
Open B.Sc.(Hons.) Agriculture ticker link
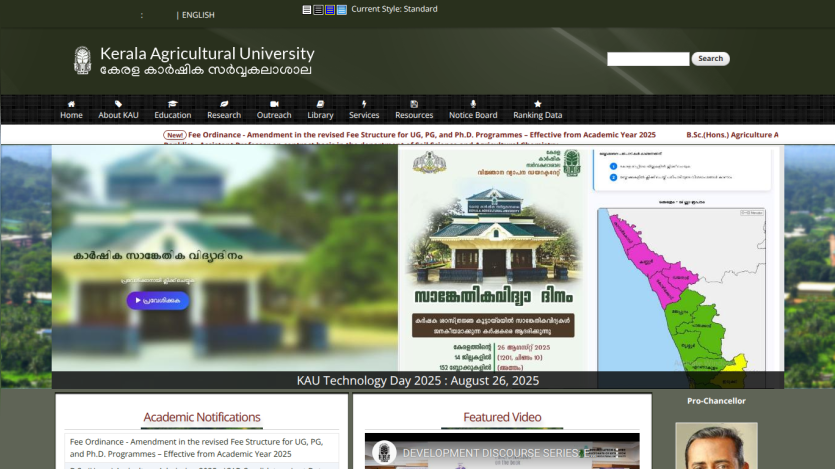pos(732,135)
